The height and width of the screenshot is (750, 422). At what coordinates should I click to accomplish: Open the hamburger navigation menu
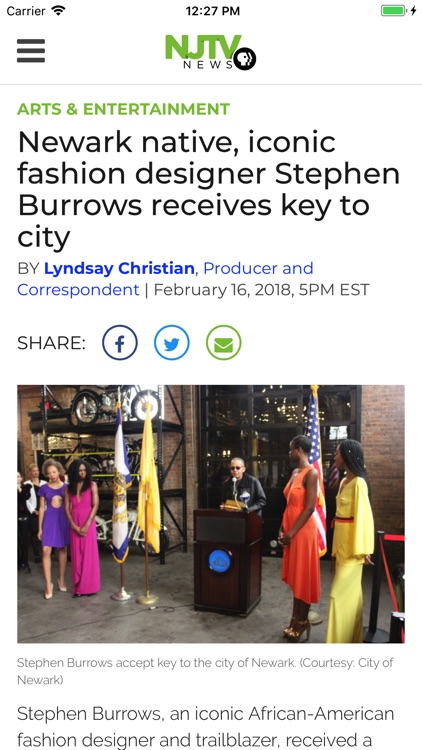(31, 51)
